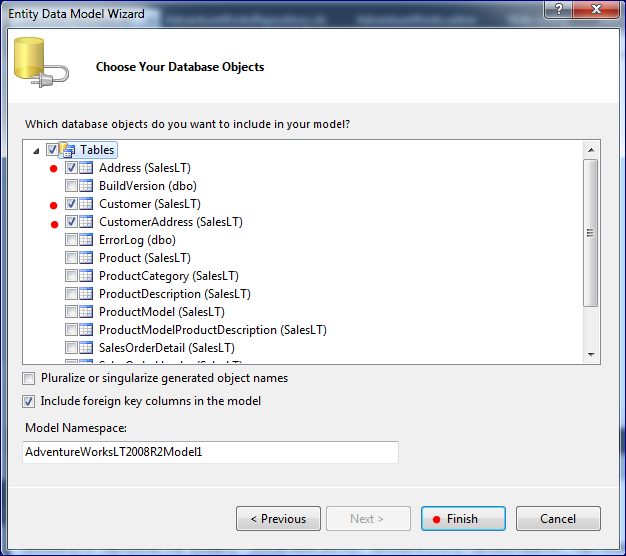
Task: Select the BuildVersion (dbo) row text
Action: click(x=148, y=186)
